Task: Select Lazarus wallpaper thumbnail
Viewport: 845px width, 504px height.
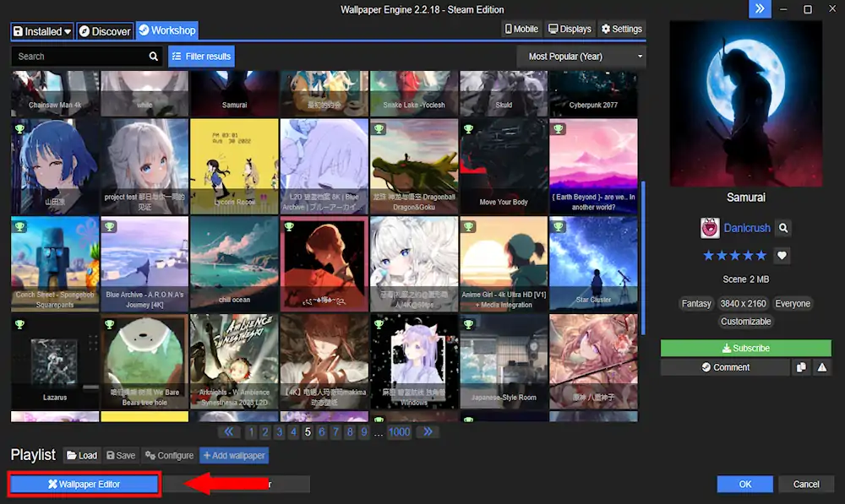Action: [55, 361]
